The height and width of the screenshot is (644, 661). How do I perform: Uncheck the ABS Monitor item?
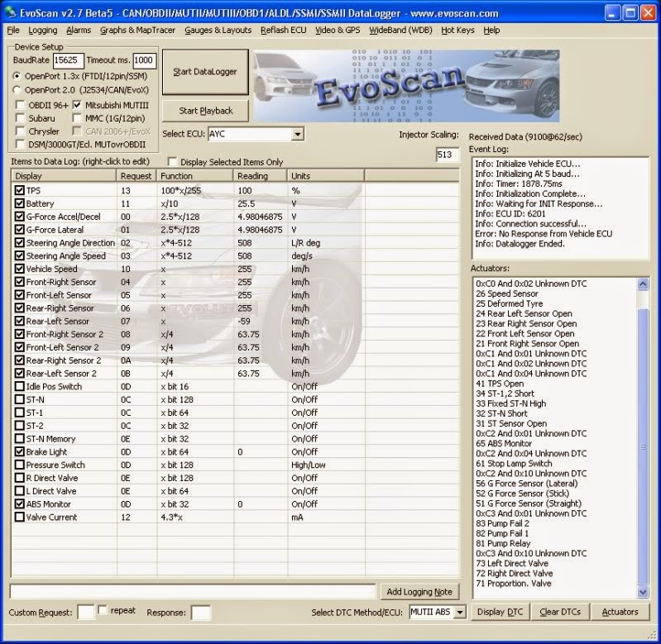19,503
